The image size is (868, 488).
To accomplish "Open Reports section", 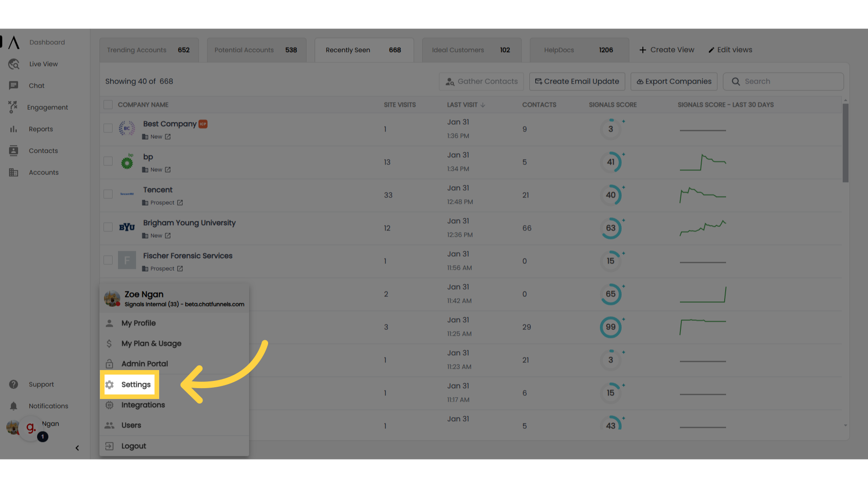I will (x=41, y=129).
